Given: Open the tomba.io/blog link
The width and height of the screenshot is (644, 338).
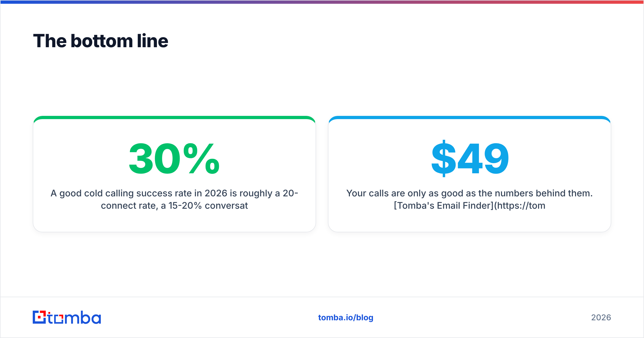Looking at the screenshot, I should [x=346, y=318].
